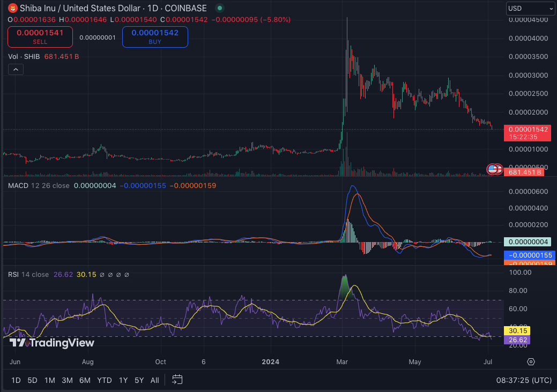The width and height of the screenshot is (557, 392).
Task: Select the All time range
Action: coord(154,380)
